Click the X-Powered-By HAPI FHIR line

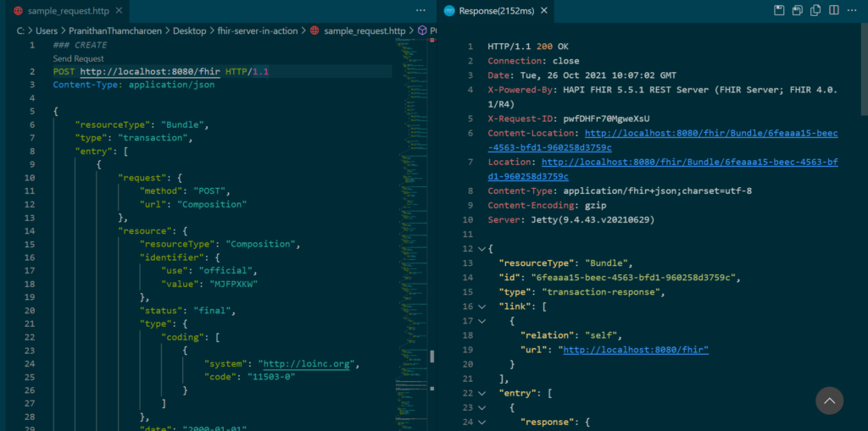pyautogui.click(x=663, y=97)
